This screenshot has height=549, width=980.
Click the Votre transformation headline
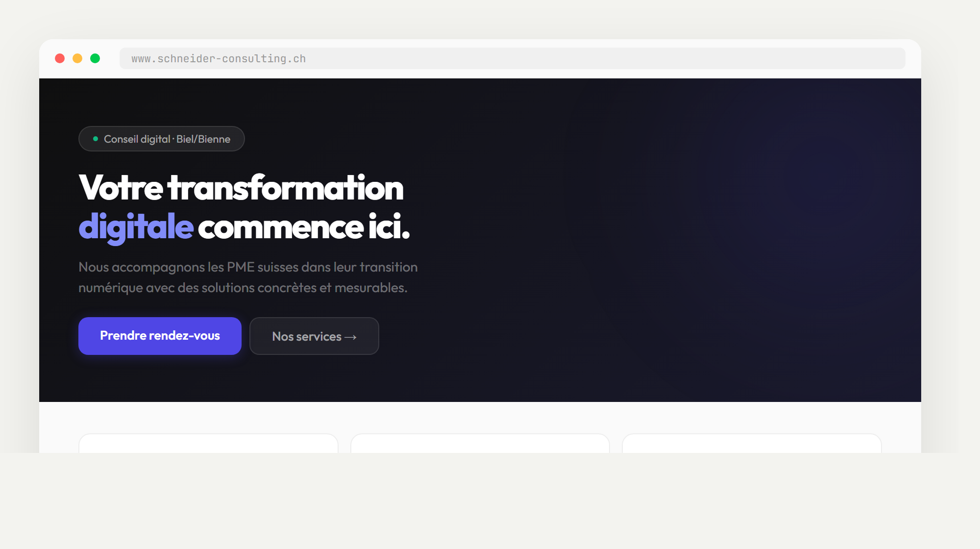241,188
